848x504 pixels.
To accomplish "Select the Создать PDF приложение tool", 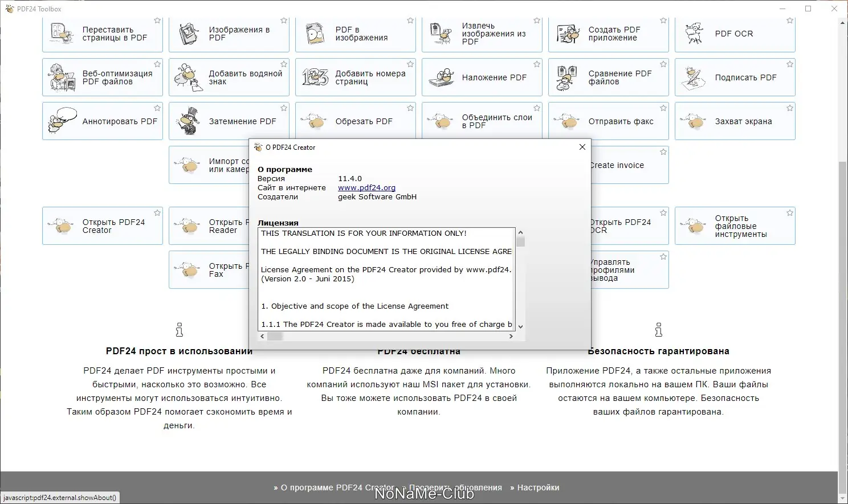I will click(x=609, y=34).
